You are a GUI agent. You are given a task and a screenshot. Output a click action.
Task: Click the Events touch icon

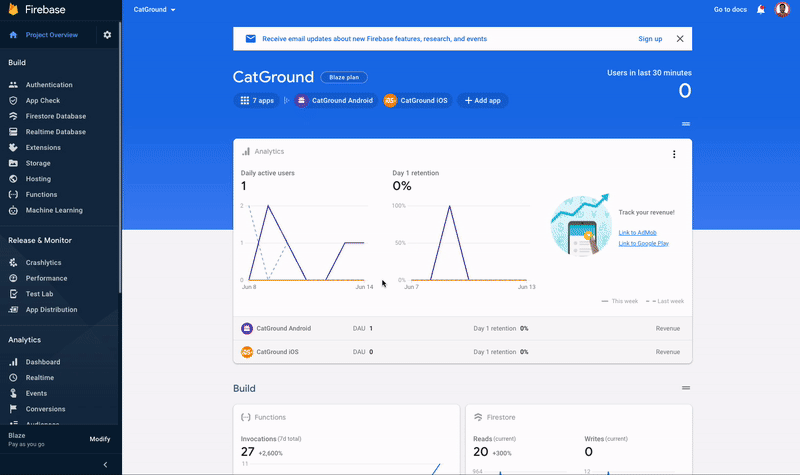(x=13, y=393)
